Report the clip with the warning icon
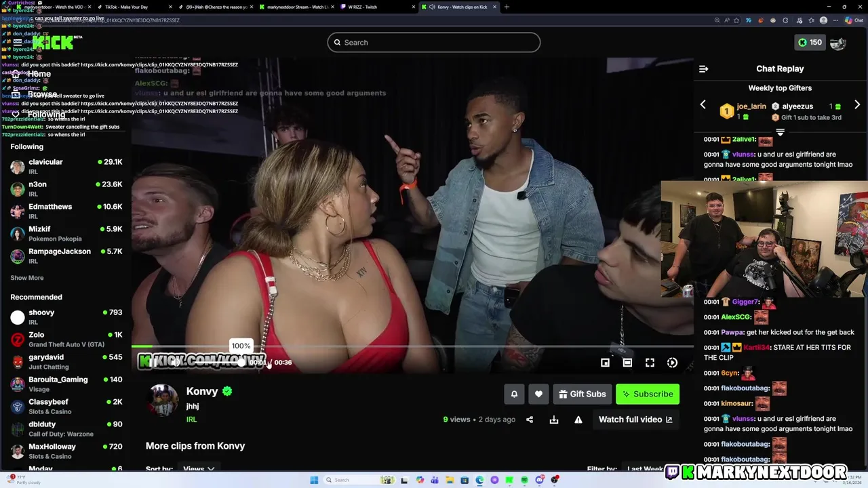The width and height of the screenshot is (868, 488). tap(578, 420)
